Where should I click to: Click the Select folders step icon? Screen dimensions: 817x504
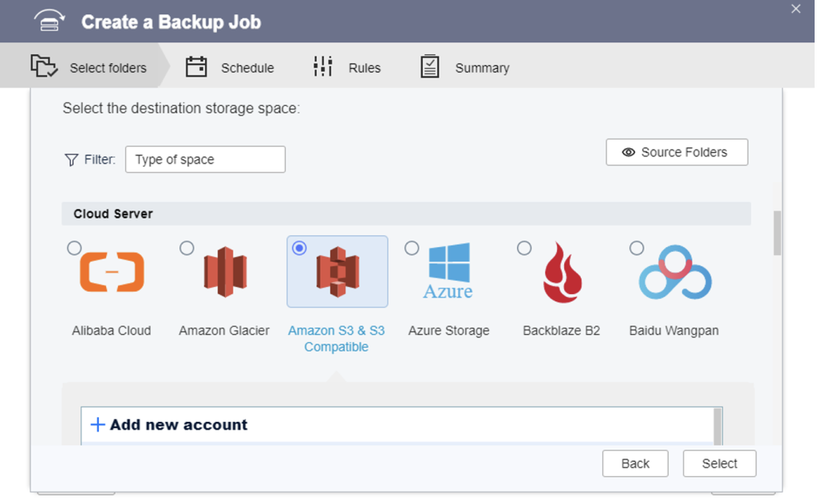click(44, 67)
